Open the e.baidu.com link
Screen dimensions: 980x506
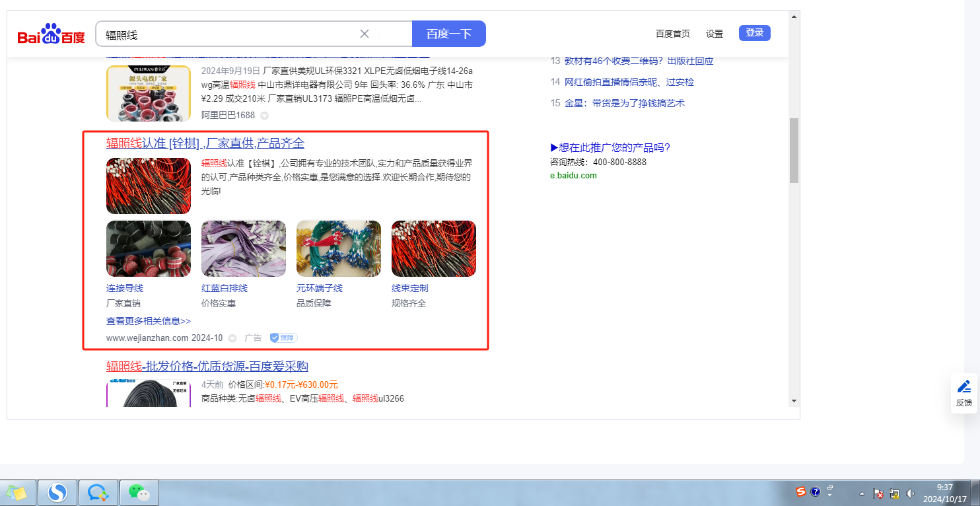tap(573, 176)
